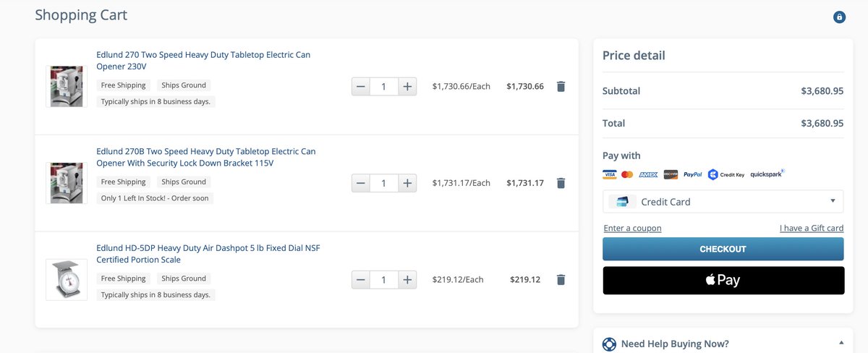The width and height of the screenshot is (868, 353).
Task: Collapse the Need Help Buying Now panel
Action: click(x=841, y=342)
